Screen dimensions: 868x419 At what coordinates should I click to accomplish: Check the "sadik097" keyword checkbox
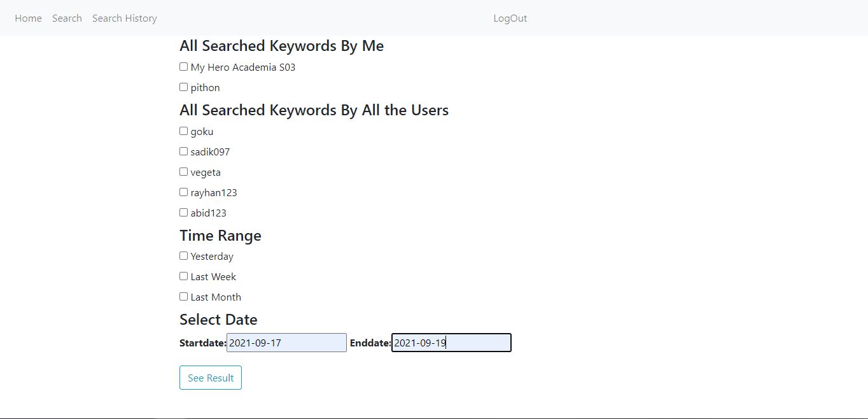183,151
